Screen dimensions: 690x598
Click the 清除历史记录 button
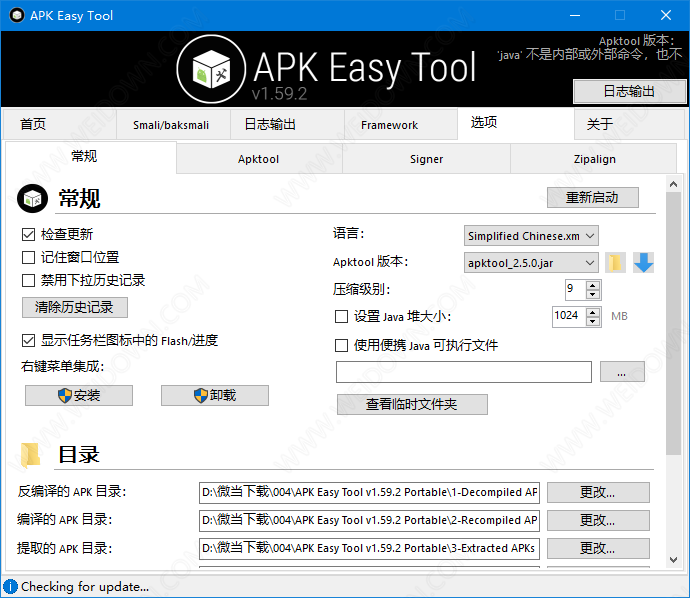[75, 307]
